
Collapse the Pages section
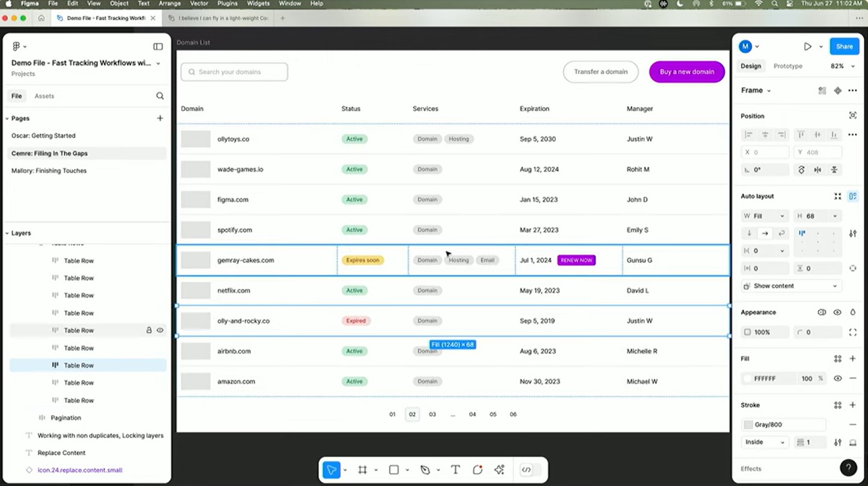[7, 119]
